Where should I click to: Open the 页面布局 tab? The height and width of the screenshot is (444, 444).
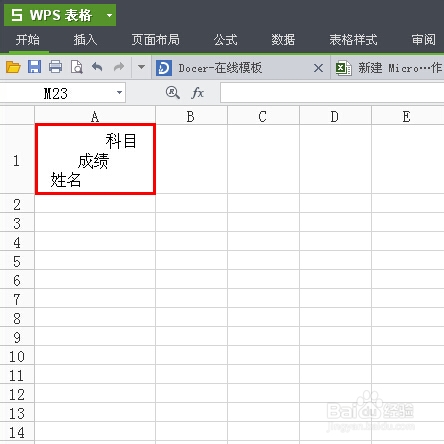pyautogui.click(x=156, y=40)
